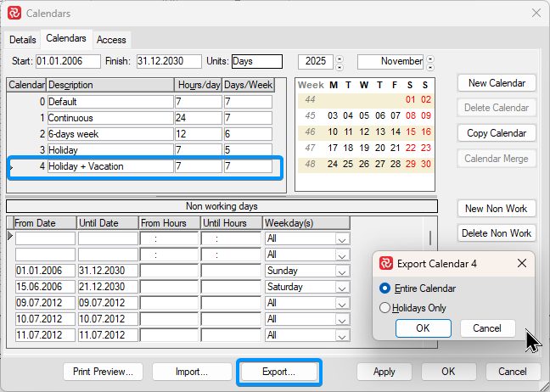Open Weekday dropdown for 10.07.2012 row
The image size is (550, 392).
point(342,319)
